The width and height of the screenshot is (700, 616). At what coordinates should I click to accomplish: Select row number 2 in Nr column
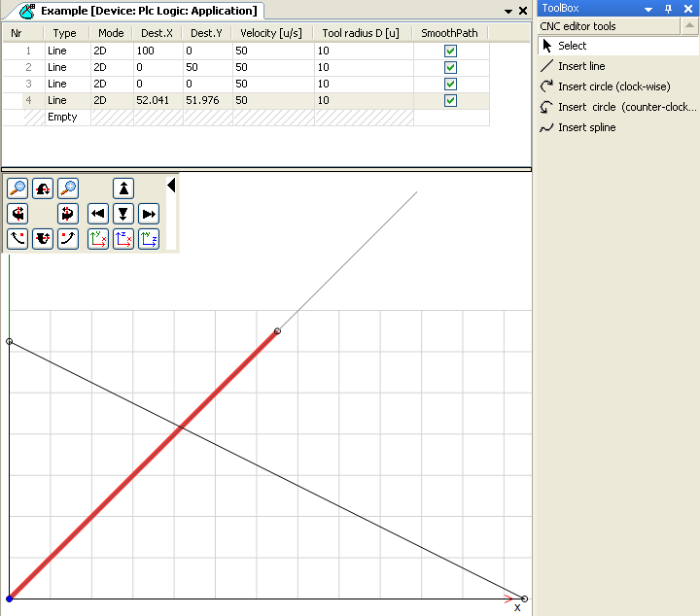point(28,67)
